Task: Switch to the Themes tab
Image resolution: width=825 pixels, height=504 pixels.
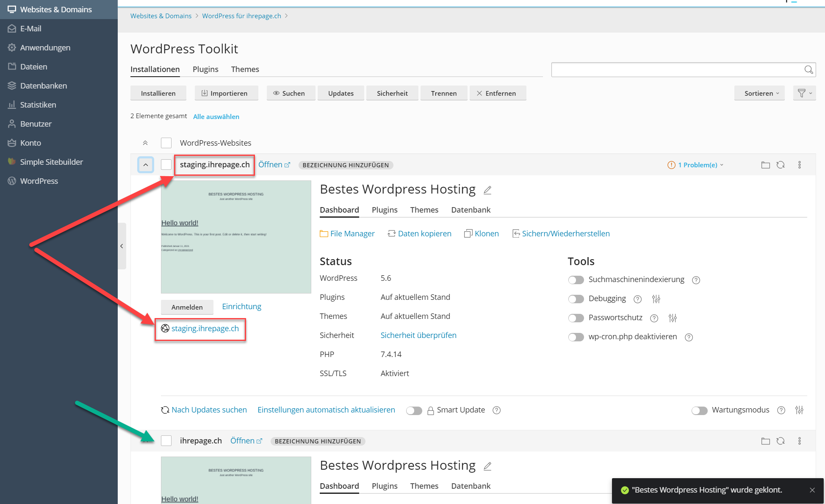Action: [245, 69]
